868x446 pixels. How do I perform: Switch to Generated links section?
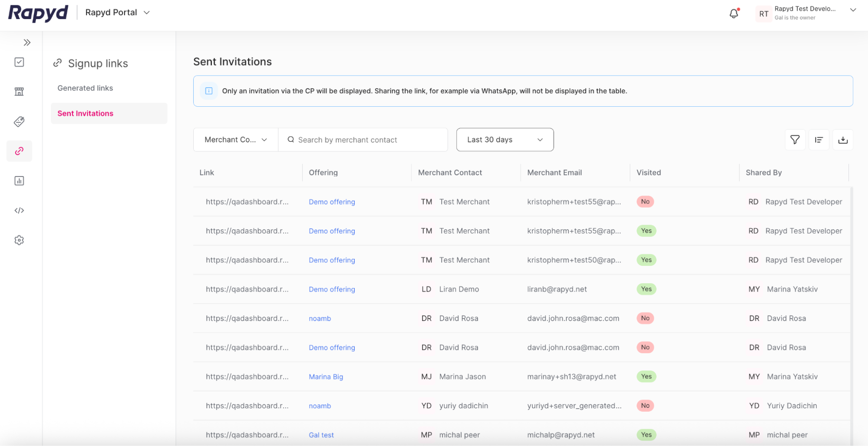(x=85, y=88)
